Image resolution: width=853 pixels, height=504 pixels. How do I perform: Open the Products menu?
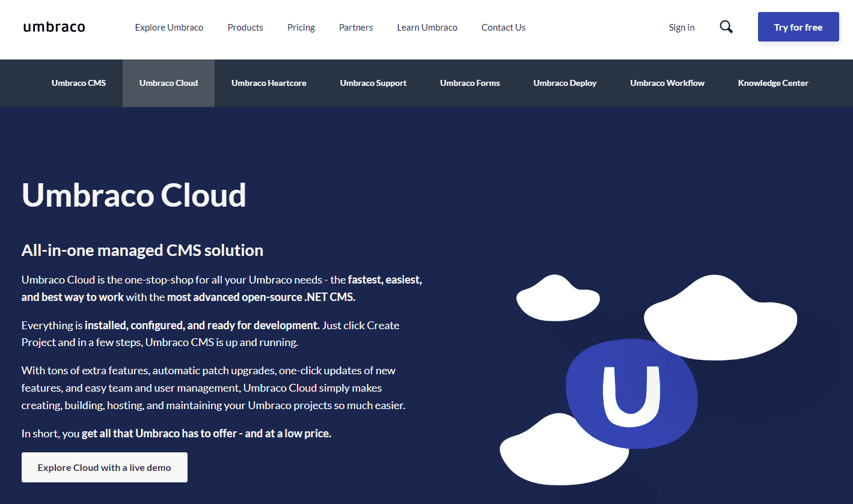pos(245,28)
